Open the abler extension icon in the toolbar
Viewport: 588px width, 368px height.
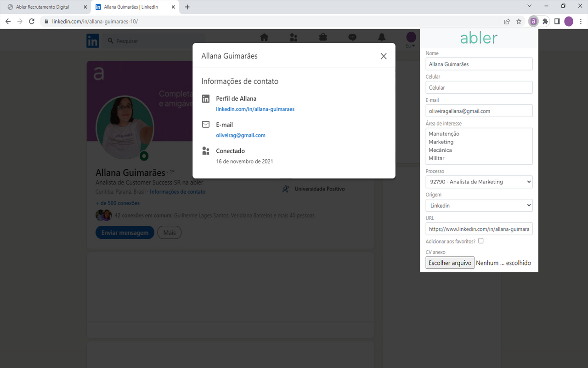click(x=533, y=21)
